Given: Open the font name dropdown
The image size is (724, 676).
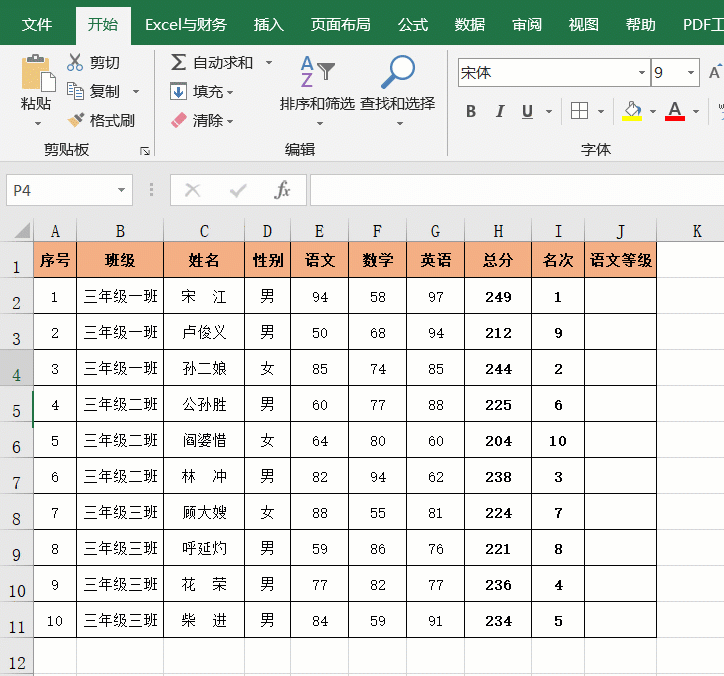Looking at the screenshot, I should [641, 73].
